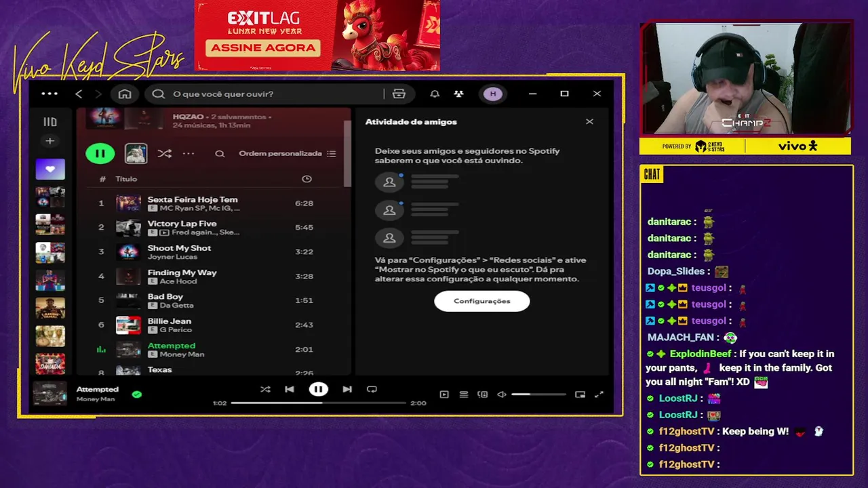Click ASSINE AGORA on ExitLag banner
This screenshot has width=868, height=488.
click(263, 47)
